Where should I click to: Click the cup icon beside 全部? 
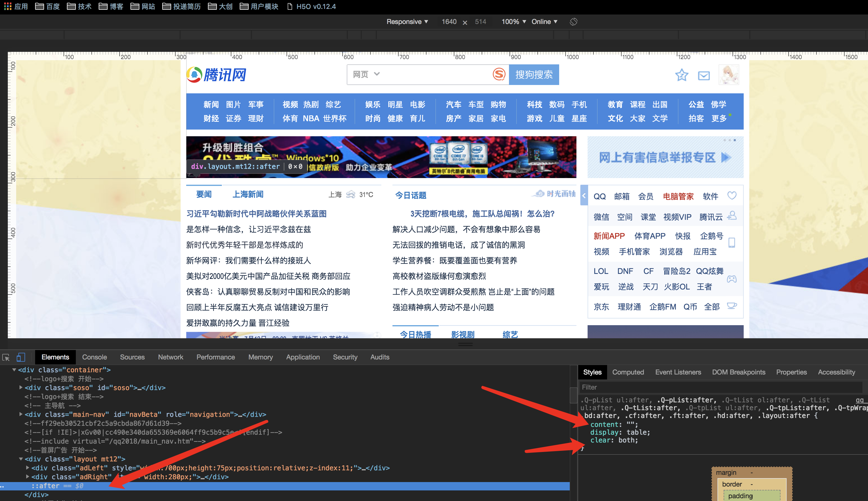(x=732, y=306)
